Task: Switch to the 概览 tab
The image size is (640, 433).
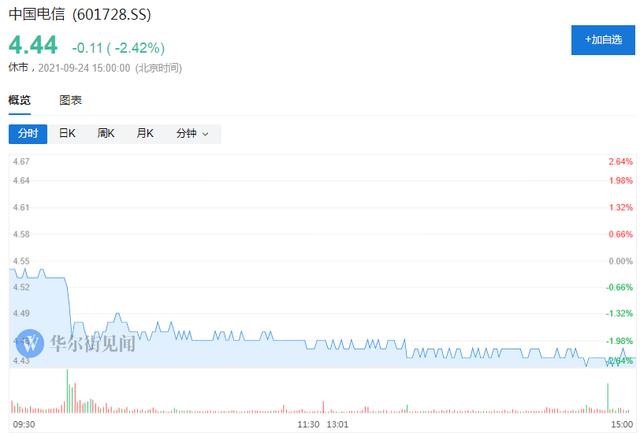Action: click(19, 100)
